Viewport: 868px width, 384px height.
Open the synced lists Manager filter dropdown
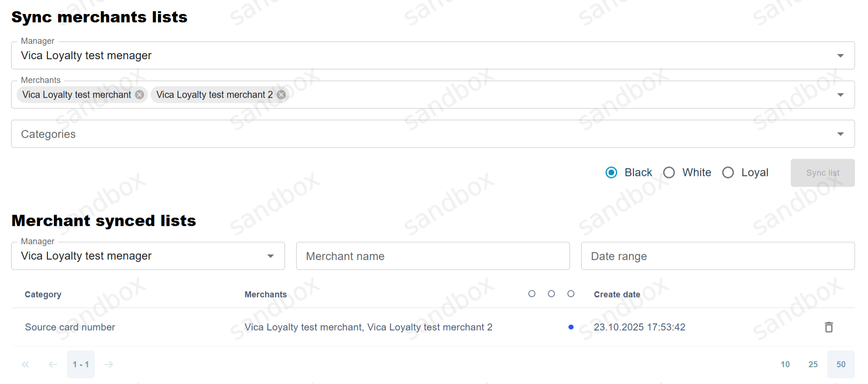tap(270, 256)
